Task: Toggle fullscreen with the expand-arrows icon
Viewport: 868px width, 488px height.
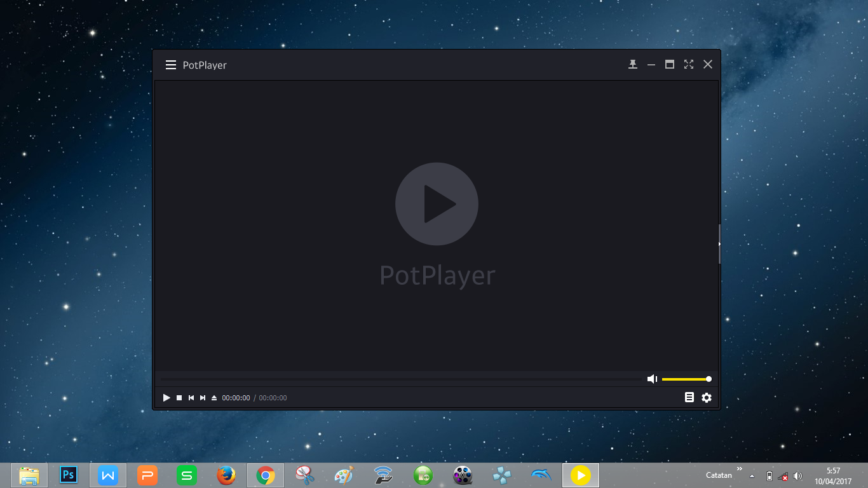Action: [x=689, y=64]
